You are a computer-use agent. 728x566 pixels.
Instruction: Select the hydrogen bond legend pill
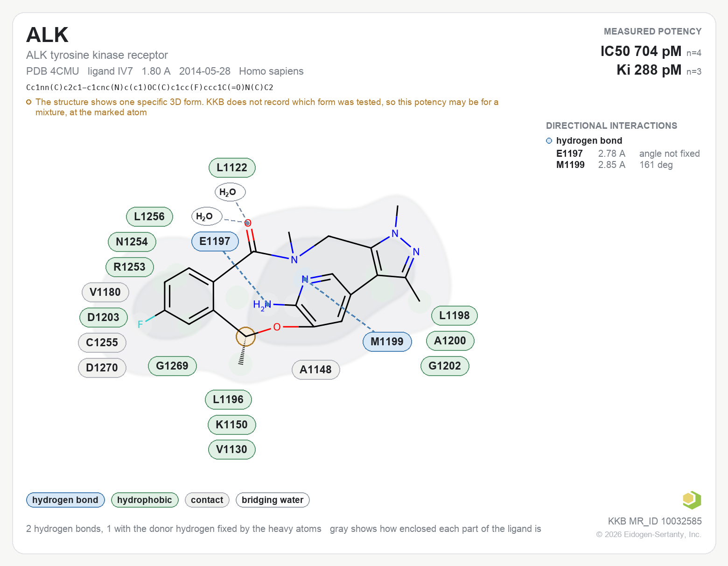click(65, 500)
